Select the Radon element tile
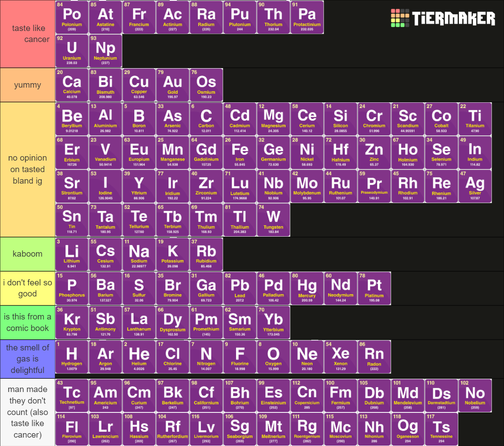The image size is (504, 446). pos(374,357)
